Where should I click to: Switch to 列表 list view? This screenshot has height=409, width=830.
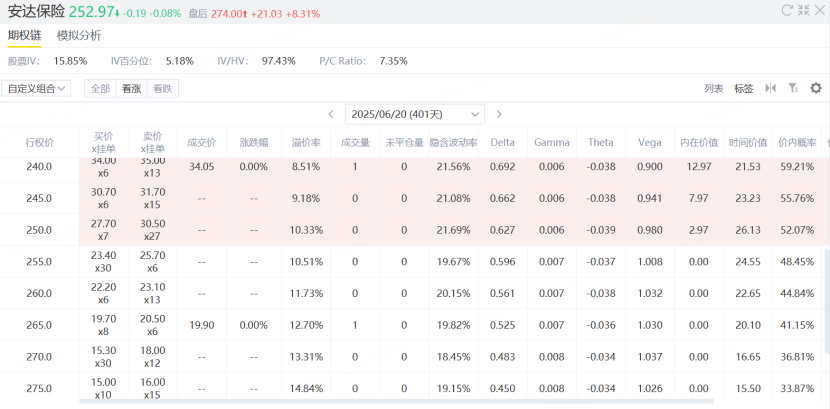(713, 88)
